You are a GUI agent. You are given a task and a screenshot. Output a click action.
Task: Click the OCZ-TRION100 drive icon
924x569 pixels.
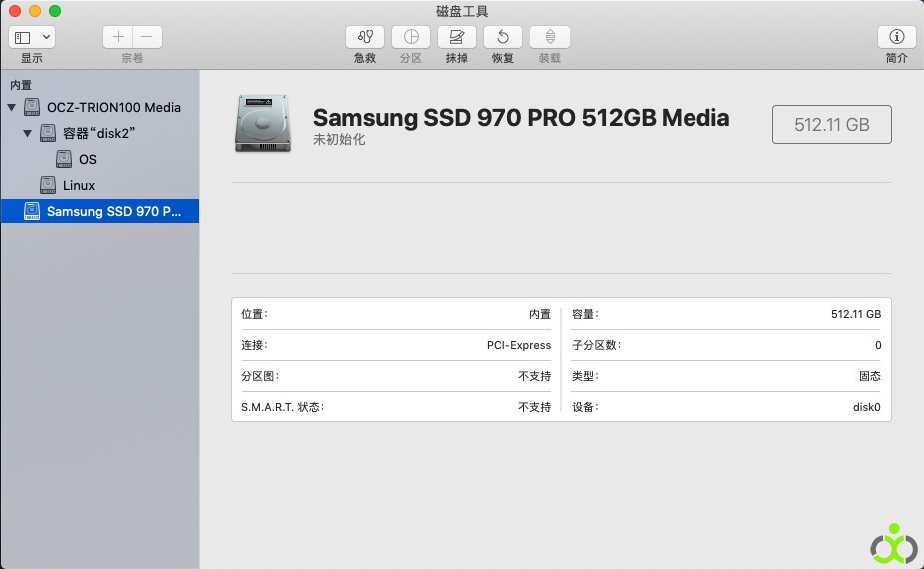pos(32,107)
